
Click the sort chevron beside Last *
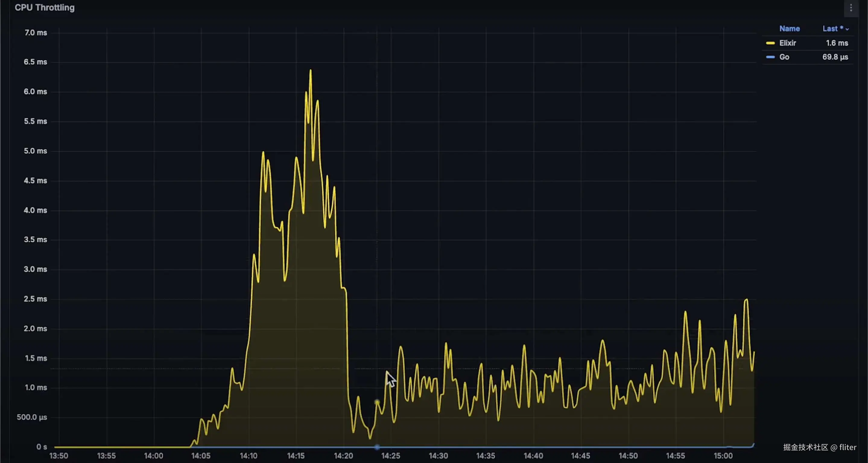point(847,29)
